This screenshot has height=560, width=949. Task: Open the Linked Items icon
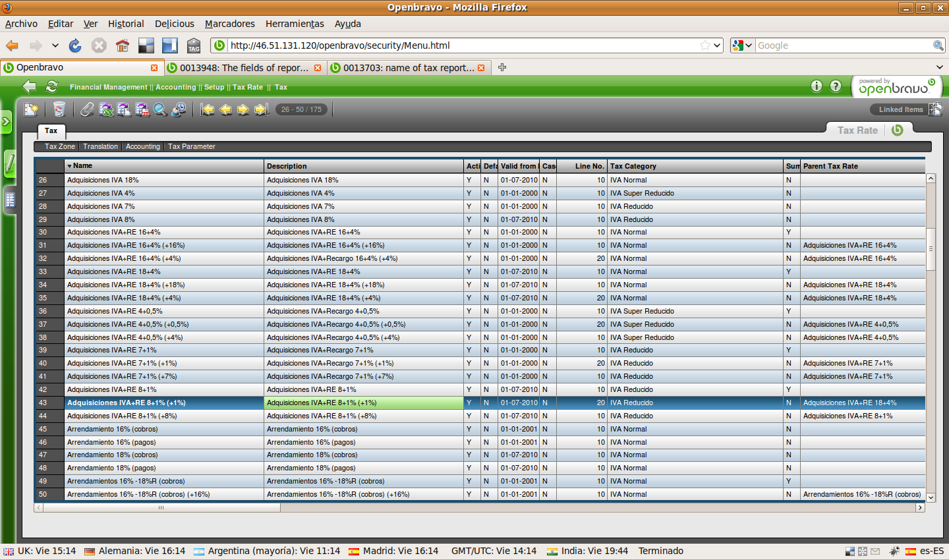(936, 109)
